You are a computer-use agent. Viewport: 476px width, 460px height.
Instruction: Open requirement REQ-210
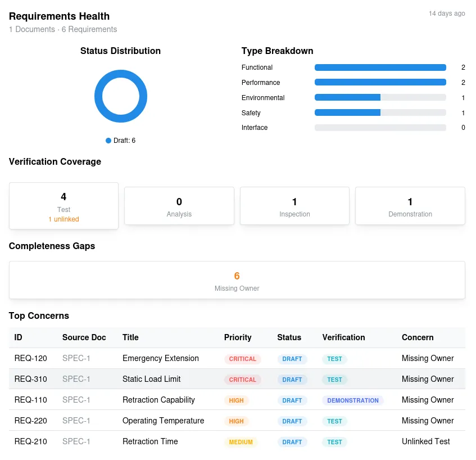(x=31, y=441)
